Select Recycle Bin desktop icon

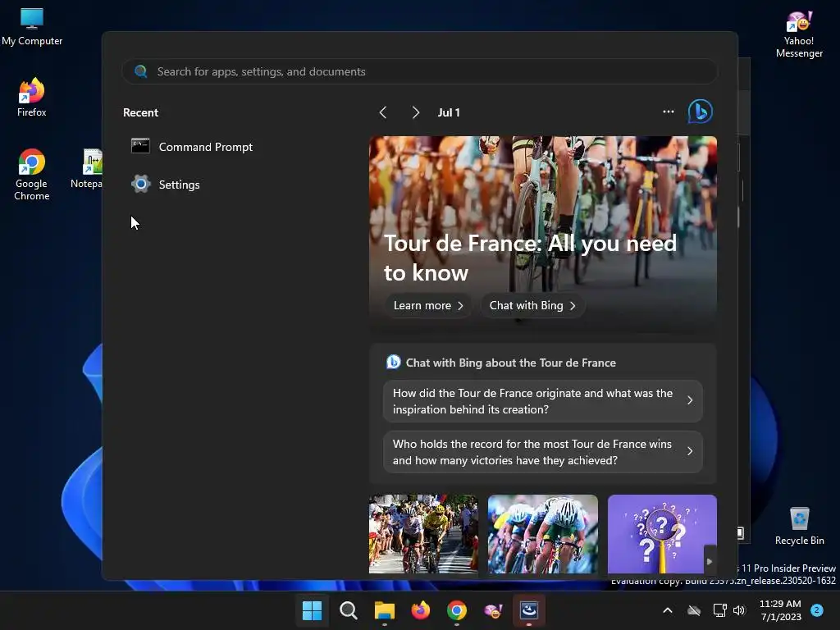tap(799, 526)
